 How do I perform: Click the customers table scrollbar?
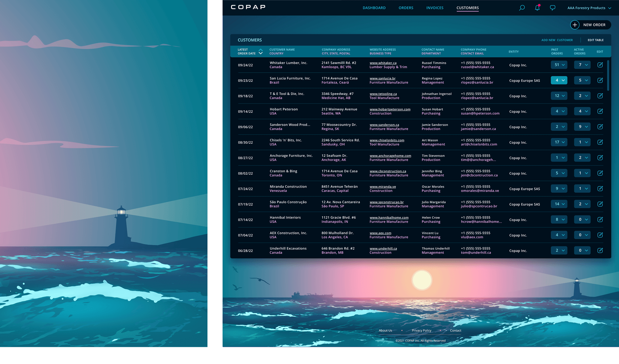(608, 75)
